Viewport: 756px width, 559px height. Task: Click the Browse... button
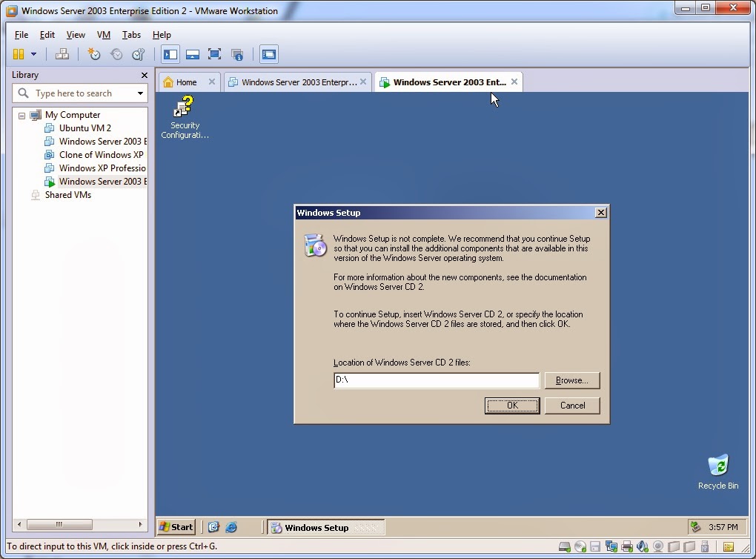(572, 380)
